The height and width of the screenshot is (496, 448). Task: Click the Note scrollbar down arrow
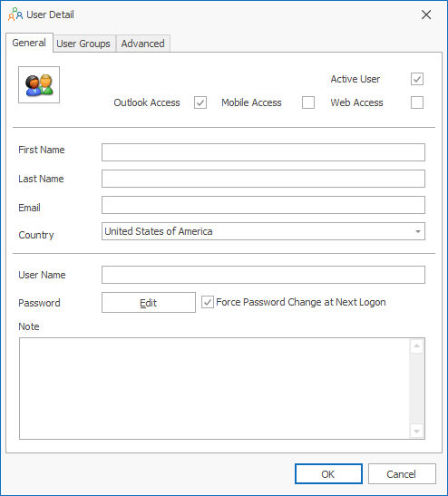[x=416, y=431]
